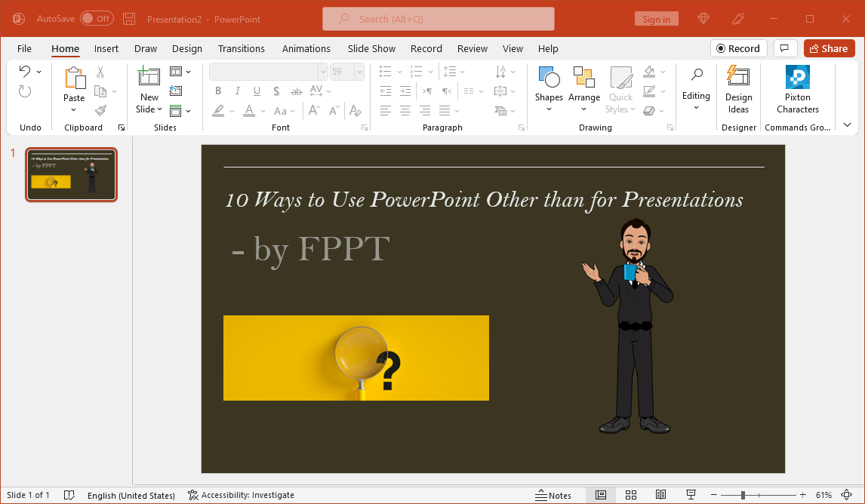The image size is (865, 504).
Task: Click the Cut scissors icon
Action: point(100,72)
